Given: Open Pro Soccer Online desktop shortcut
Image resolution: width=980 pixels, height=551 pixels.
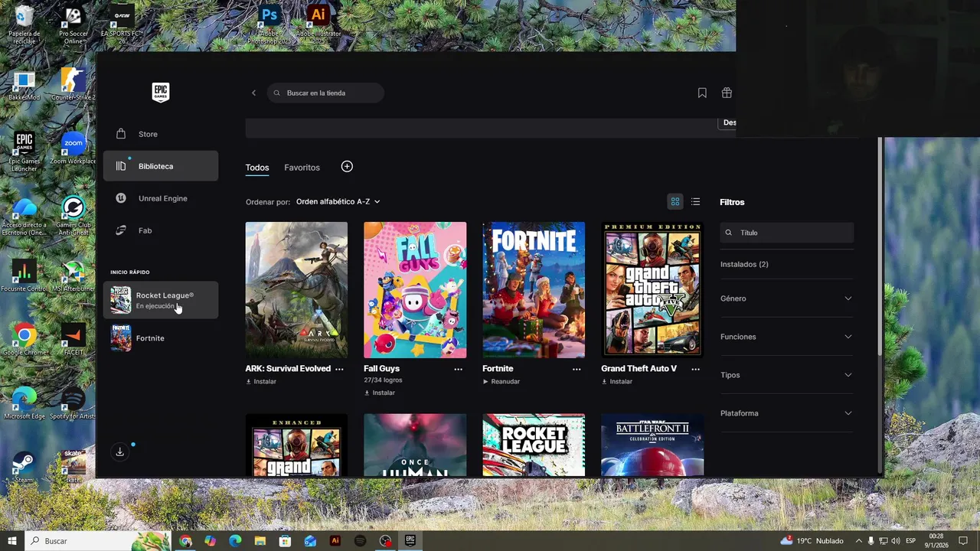Looking at the screenshot, I should [x=73, y=24].
